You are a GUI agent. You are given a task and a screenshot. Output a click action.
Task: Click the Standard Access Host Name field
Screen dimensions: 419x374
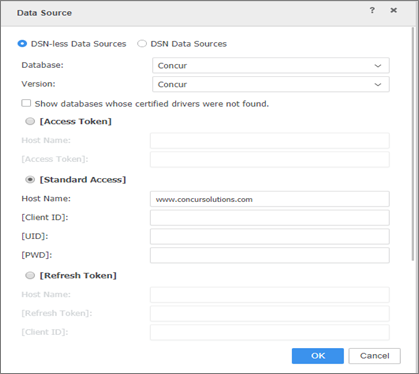270,199
